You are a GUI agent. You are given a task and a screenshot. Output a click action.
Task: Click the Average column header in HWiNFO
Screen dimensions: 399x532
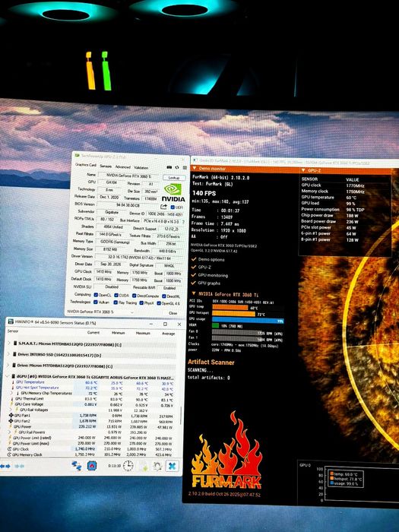(168, 334)
